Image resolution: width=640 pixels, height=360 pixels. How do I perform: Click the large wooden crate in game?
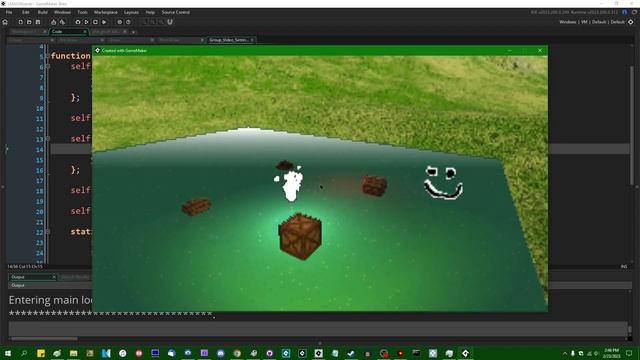tap(300, 237)
